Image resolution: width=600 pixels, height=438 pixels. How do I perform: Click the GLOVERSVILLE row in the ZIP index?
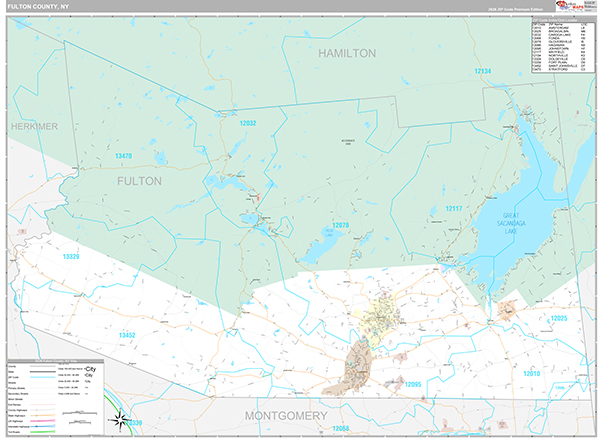(x=559, y=42)
